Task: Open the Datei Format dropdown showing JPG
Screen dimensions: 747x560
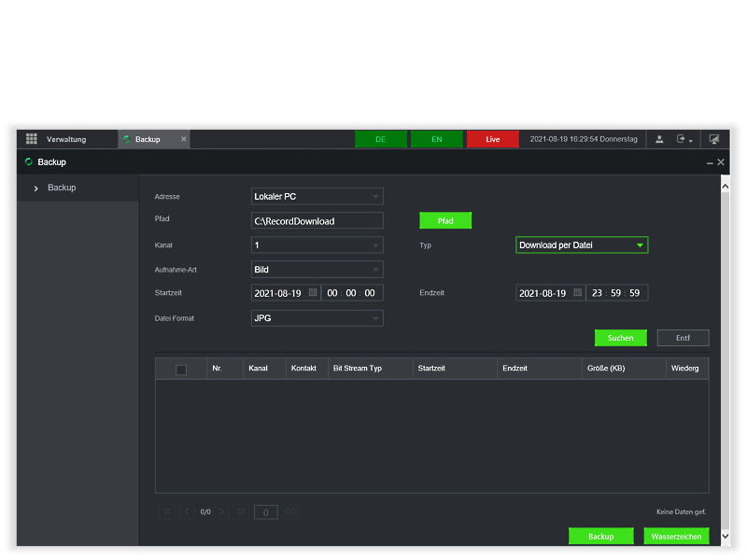Action: [x=317, y=318]
